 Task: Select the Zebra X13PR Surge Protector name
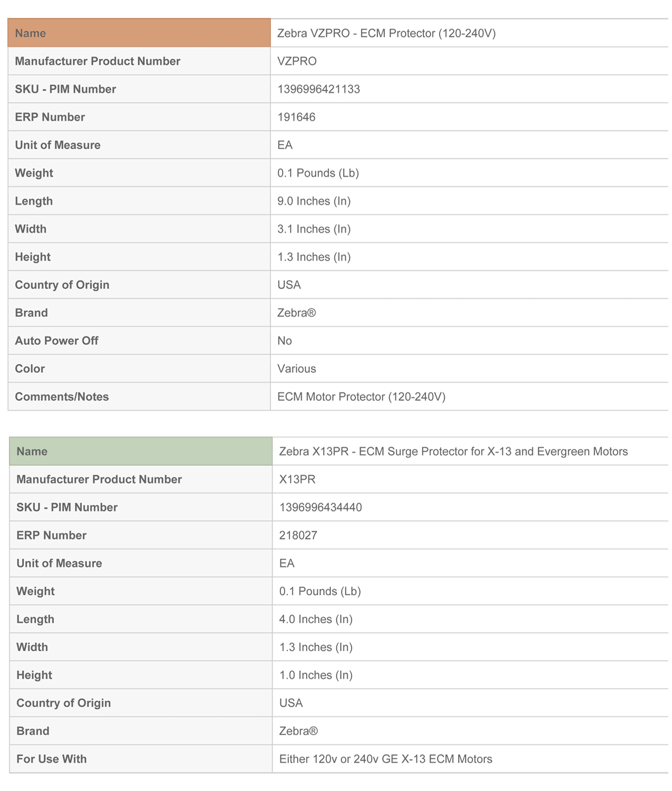(453, 451)
